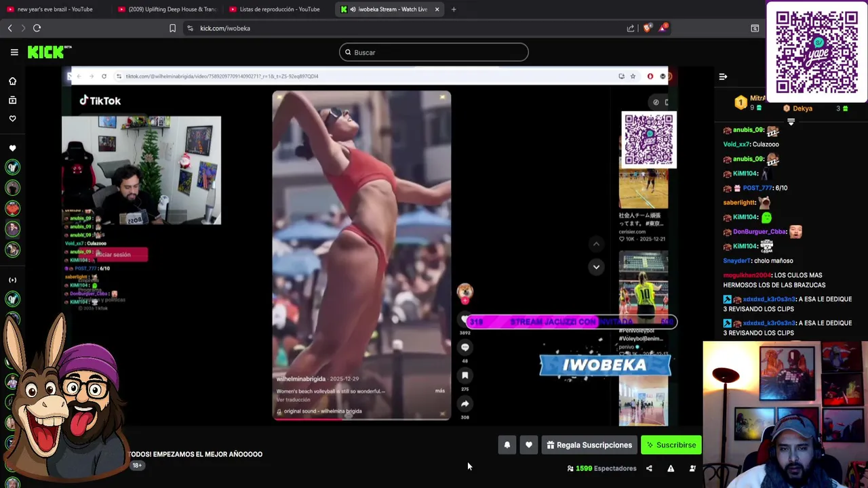868x488 pixels.
Task: Open a new browser tab
Action: click(454, 9)
